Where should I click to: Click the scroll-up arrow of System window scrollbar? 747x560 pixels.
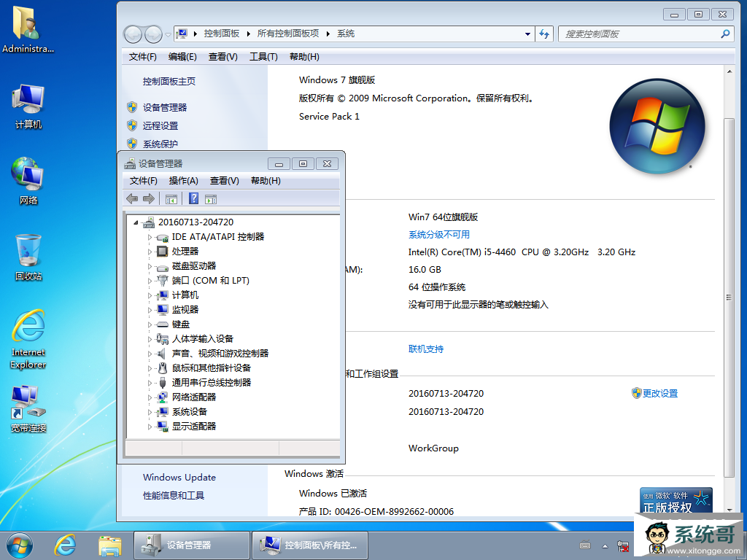point(729,71)
